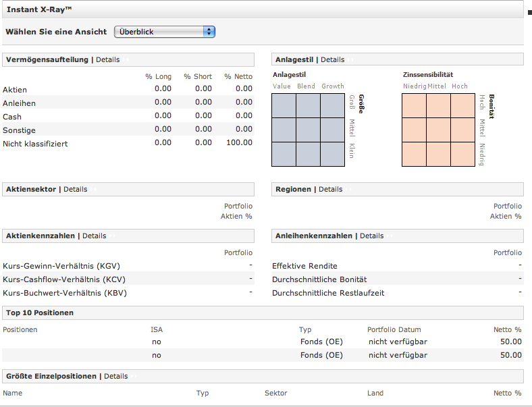This screenshot has width=532, height=407.
Task: View Details for Anleihenkennzahlen
Action: coord(371,236)
